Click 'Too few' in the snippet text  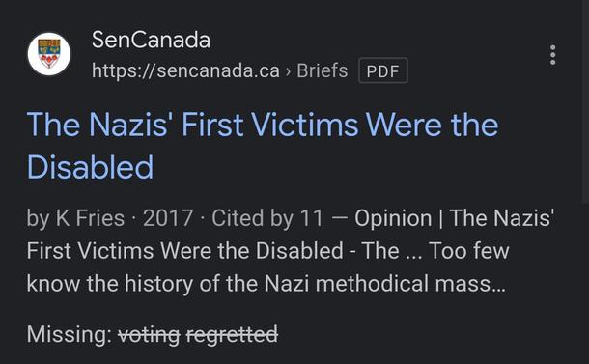[469, 251]
